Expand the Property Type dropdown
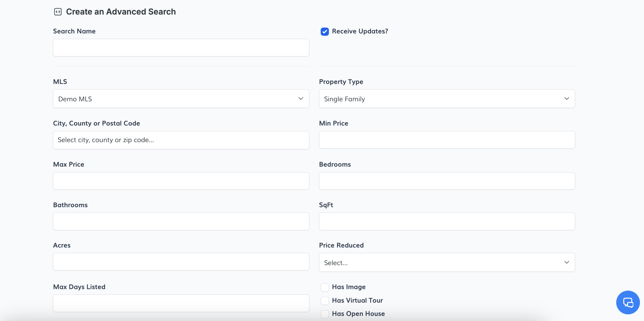This screenshot has width=644, height=321. pos(447,99)
